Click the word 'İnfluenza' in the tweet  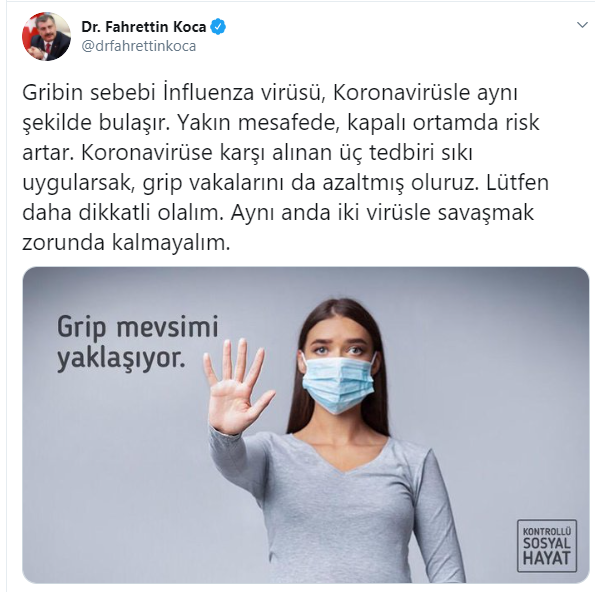click(x=209, y=93)
